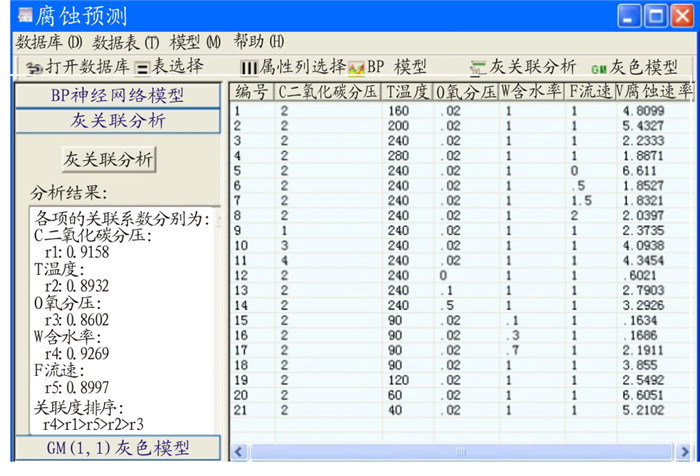Select row number 21 cell
Image resolution: width=700 pixels, height=476 pixels.
coord(240,410)
